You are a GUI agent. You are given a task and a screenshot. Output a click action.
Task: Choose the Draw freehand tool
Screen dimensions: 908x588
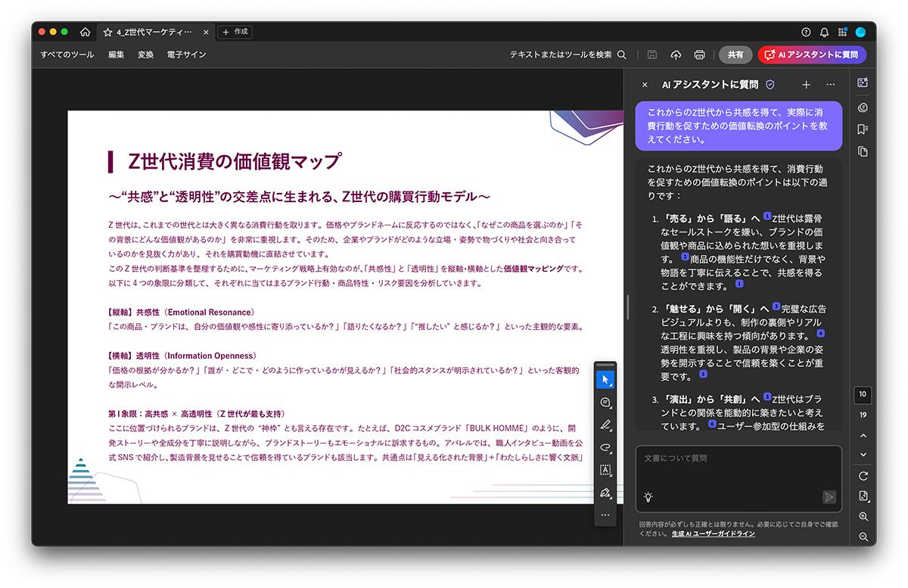[605, 447]
